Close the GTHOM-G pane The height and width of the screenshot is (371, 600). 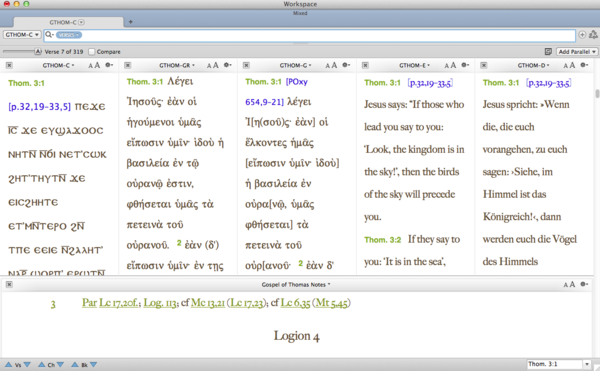246,65
